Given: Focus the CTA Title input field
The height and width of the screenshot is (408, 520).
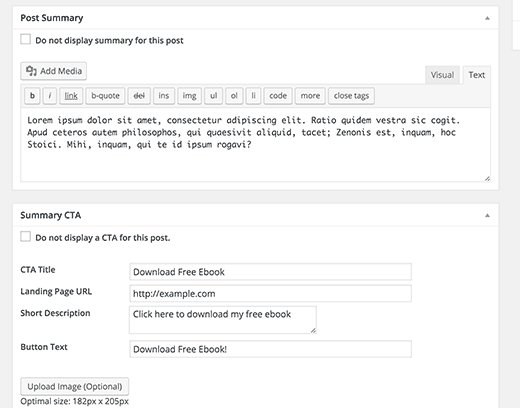Looking at the screenshot, I should pos(270,272).
